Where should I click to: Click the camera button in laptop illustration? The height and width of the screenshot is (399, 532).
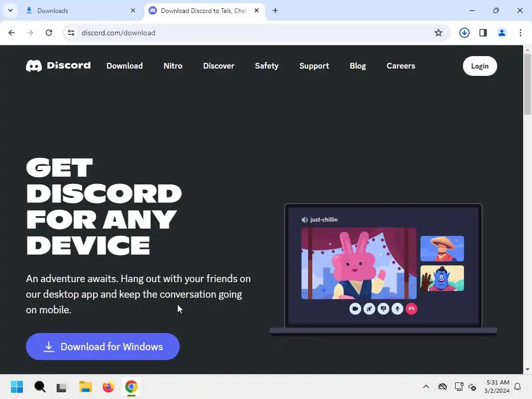click(355, 309)
